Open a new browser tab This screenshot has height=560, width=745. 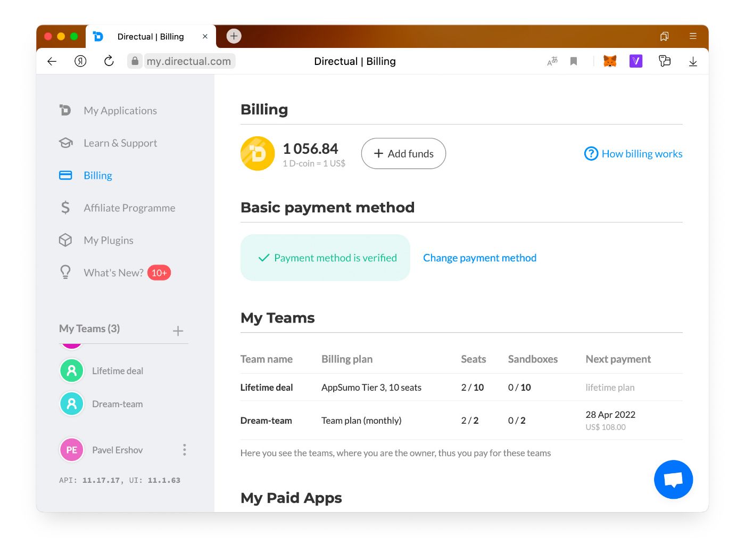point(234,36)
